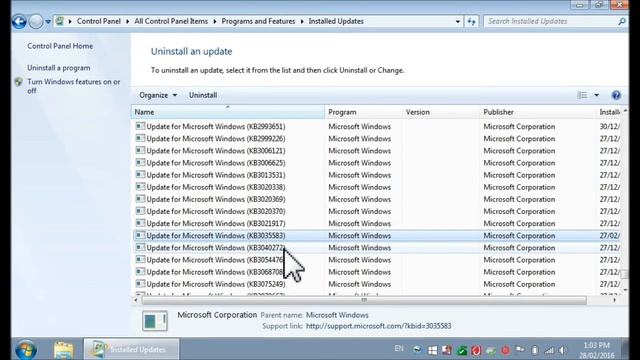
Task: Click the search magnifier icon
Action: coord(622,21)
